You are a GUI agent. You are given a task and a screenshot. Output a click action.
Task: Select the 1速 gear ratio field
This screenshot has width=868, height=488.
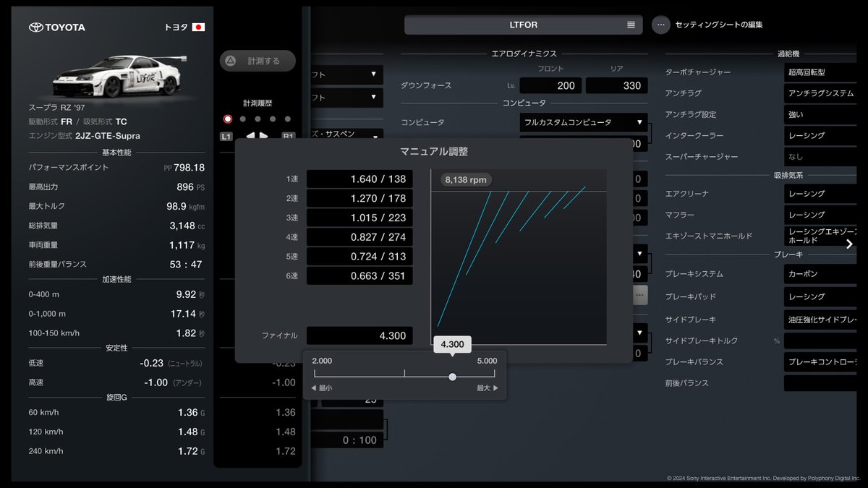click(359, 179)
